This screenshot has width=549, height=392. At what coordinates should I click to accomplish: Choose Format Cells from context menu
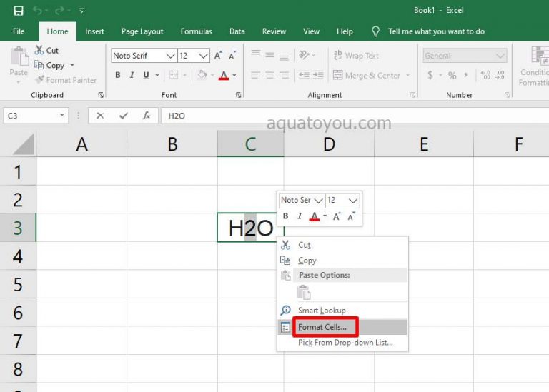point(322,327)
